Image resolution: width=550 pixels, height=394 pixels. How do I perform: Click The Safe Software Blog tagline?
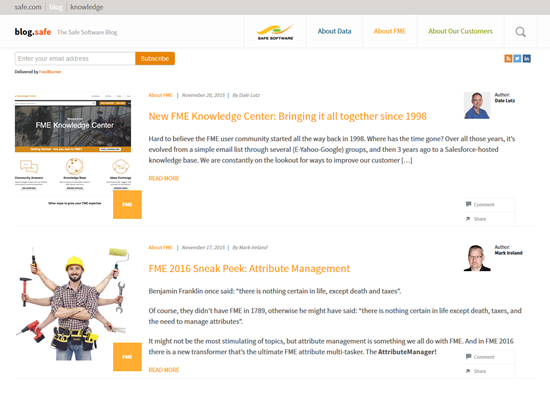pos(87,32)
